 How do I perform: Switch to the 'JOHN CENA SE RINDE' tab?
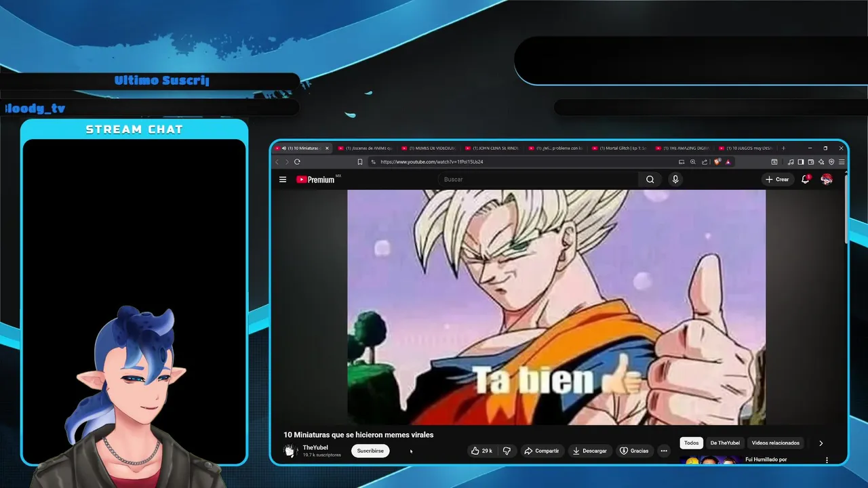click(x=492, y=148)
